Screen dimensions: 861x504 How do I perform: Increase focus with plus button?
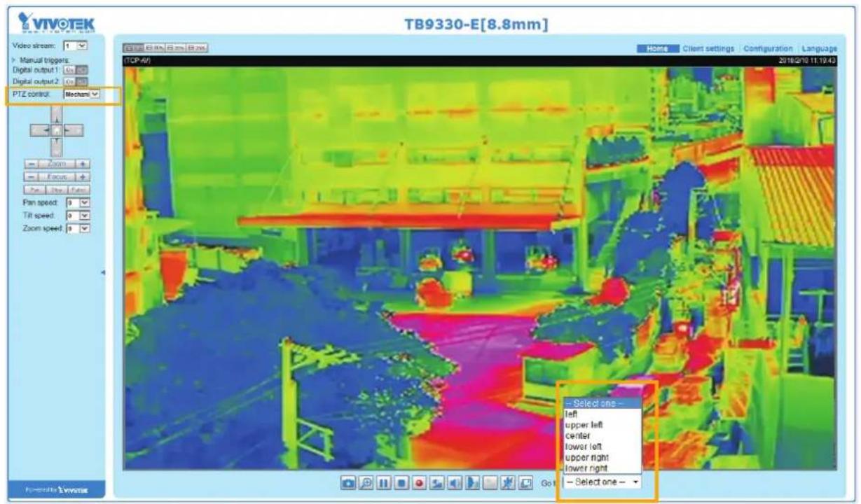coord(83,177)
